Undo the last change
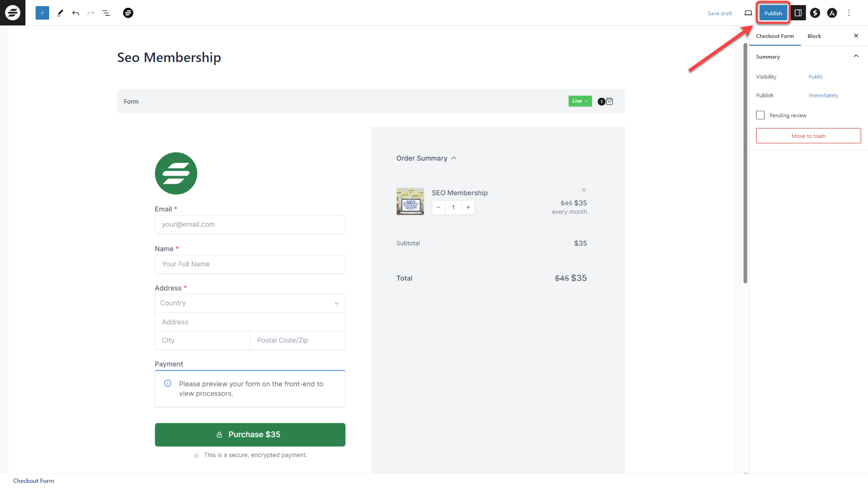868x488 pixels. point(75,13)
